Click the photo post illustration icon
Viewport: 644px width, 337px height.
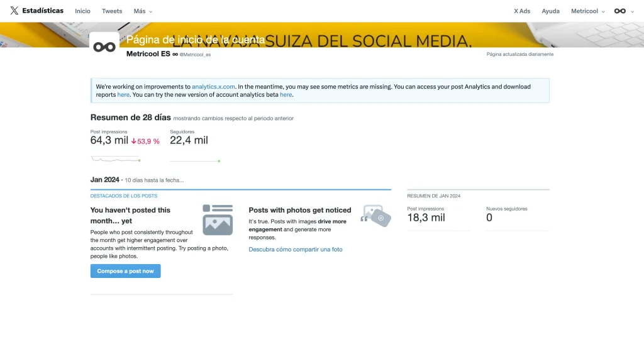pyautogui.click(x=218, y=219)
